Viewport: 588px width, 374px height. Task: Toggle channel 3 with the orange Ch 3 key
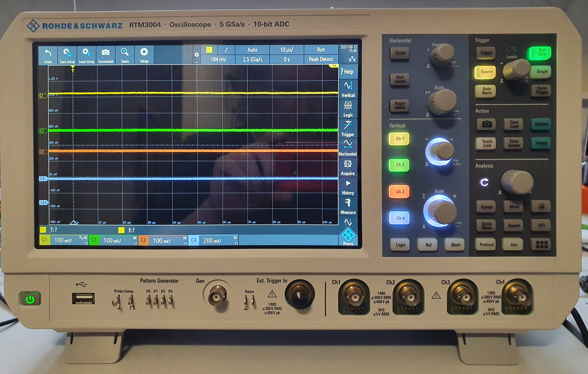[x=400, y=191]
